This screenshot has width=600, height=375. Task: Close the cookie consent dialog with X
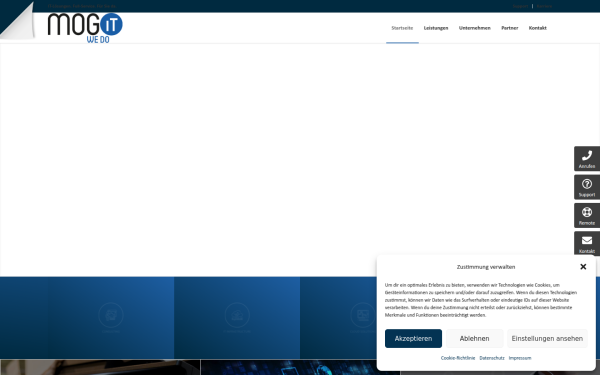[583, 267]
